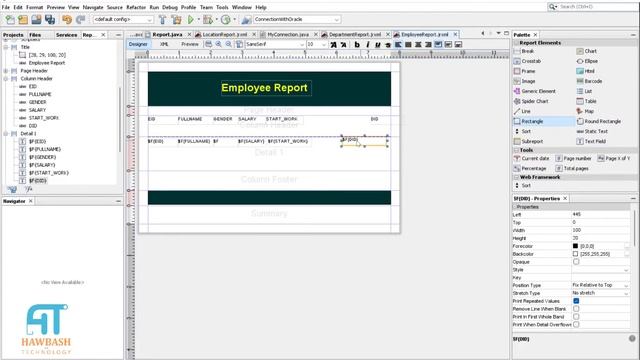Click the Debug Project icon

[x=208, y=19]
